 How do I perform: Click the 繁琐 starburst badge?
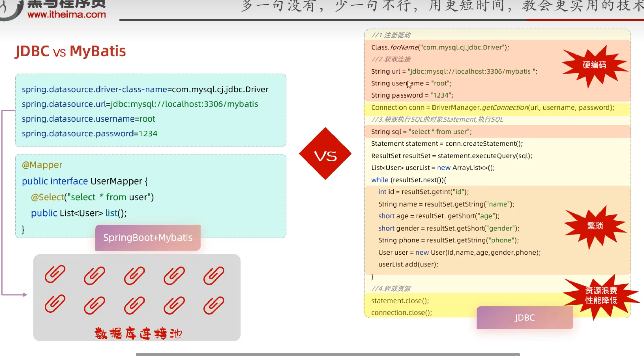coord(595,226)
